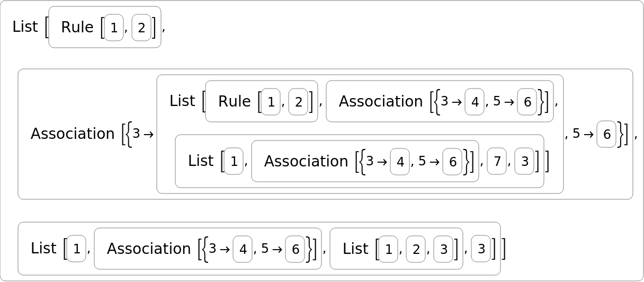This screenshot has width=644, height=282.
Task: Click the Association label in the bottom row
Action: (149, 249)
